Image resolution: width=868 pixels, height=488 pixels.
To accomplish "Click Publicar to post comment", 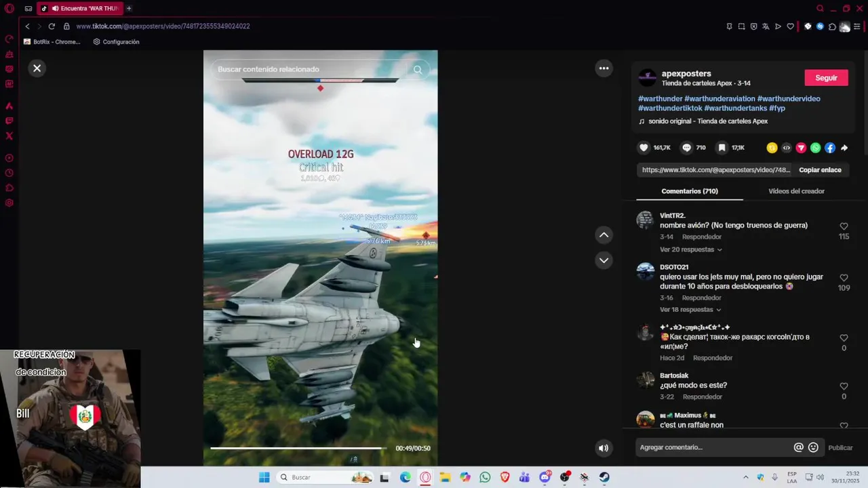I will 840,447.
